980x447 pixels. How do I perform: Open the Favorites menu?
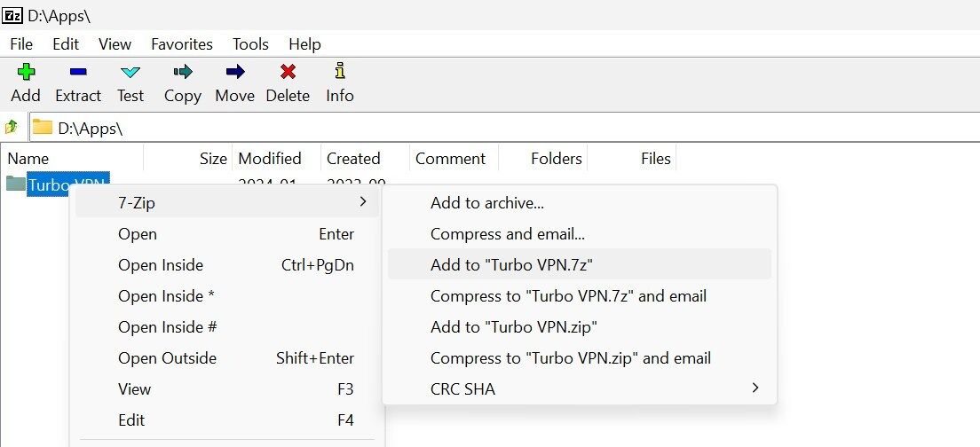(x=182, y=44)
